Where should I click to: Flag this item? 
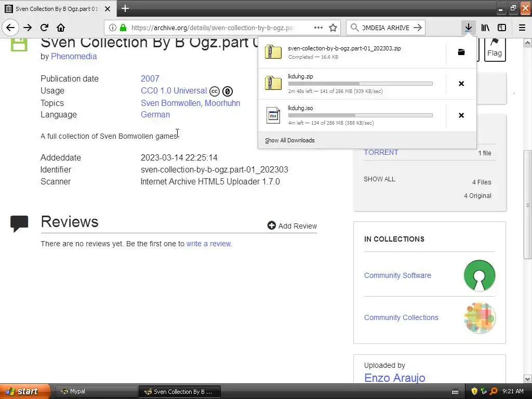495,49
